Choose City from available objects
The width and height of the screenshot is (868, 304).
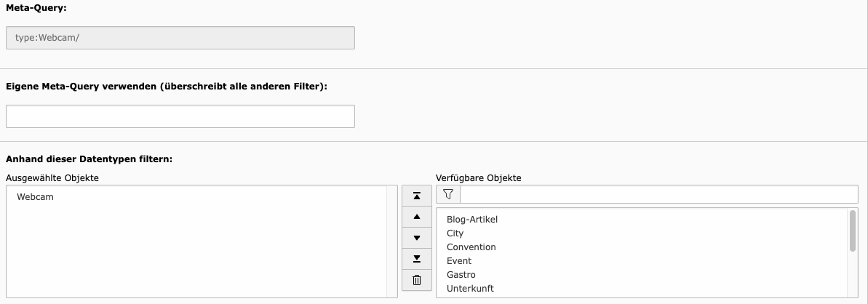pyautogui.click(x=455, y=233)
